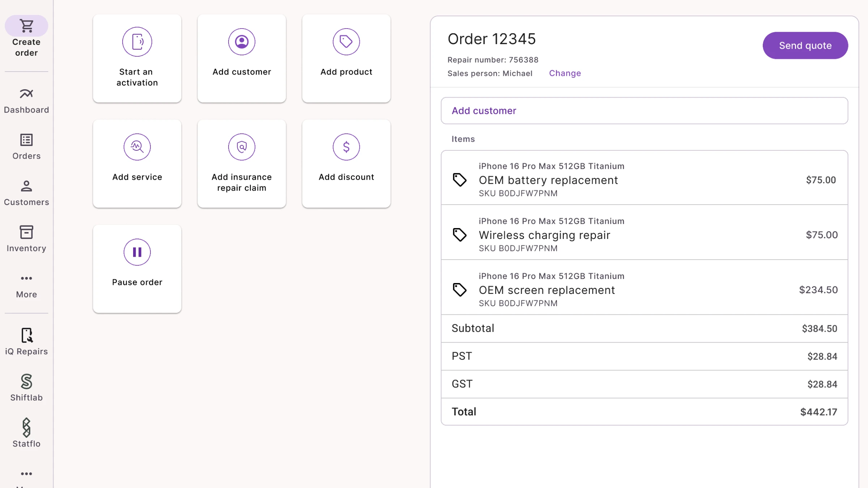Click the Add service tile
Viewport: 868px width, 488px height.
(x=137, y=164)
